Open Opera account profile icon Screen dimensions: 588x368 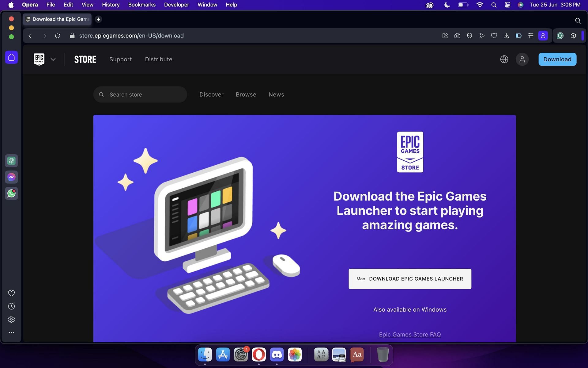pos(543,36)
